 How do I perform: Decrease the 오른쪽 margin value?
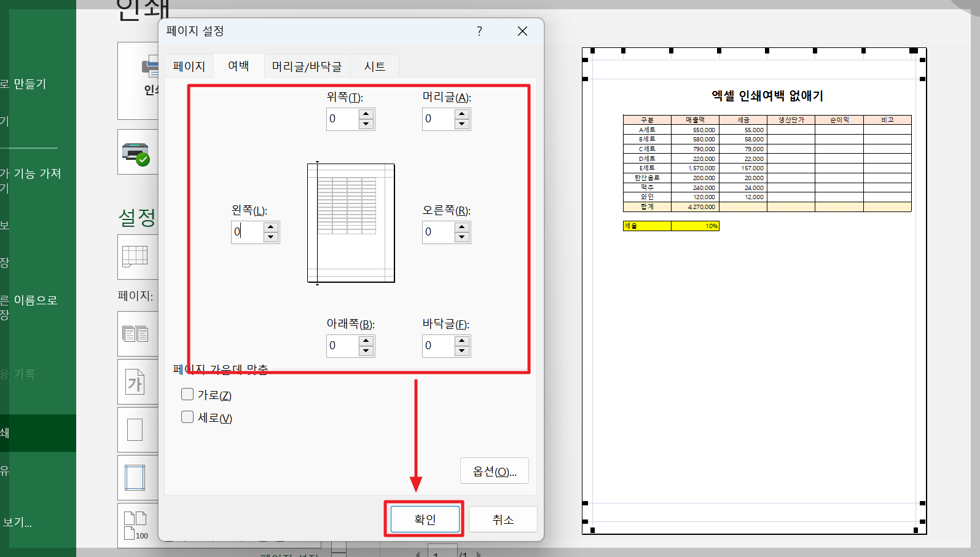coord(462,238)
